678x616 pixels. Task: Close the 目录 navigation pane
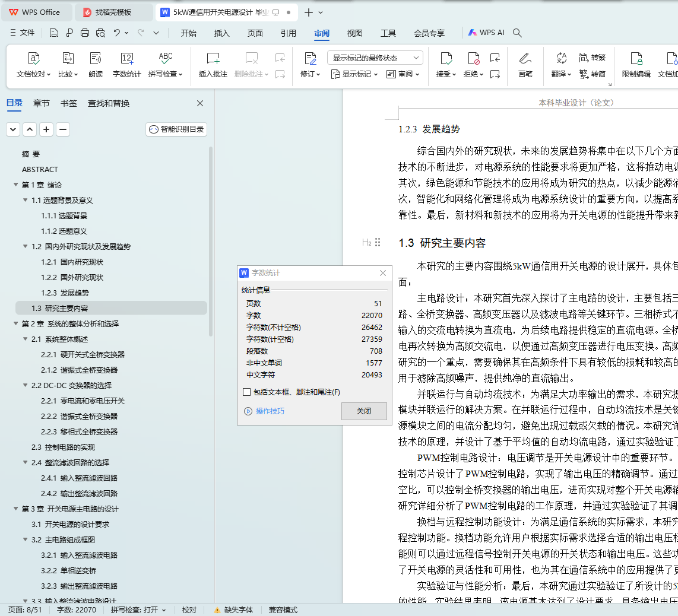tap(199, 103)
